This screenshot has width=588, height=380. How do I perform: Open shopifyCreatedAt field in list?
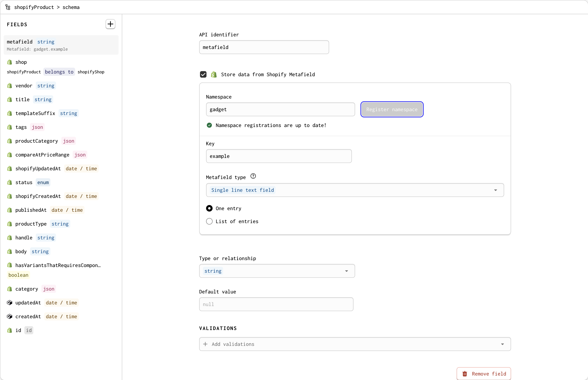[x=61, y=196]
